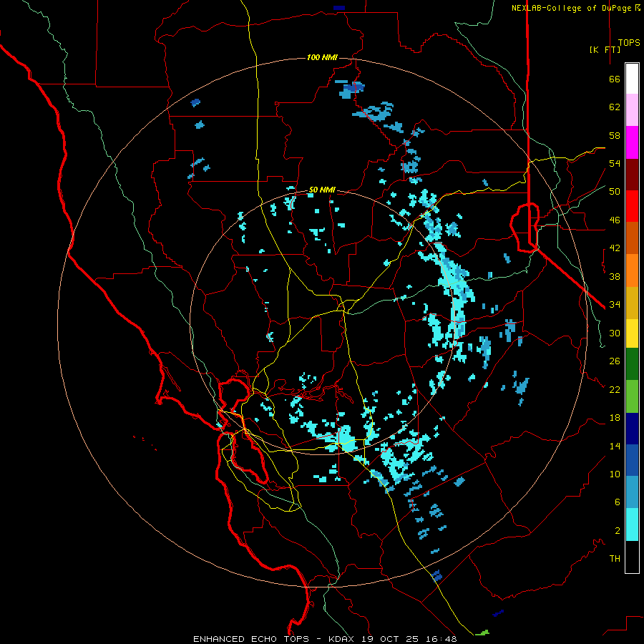Click the [K FT] units label
The width and height of the screenshot is (644, 644).
coord(605,49)
